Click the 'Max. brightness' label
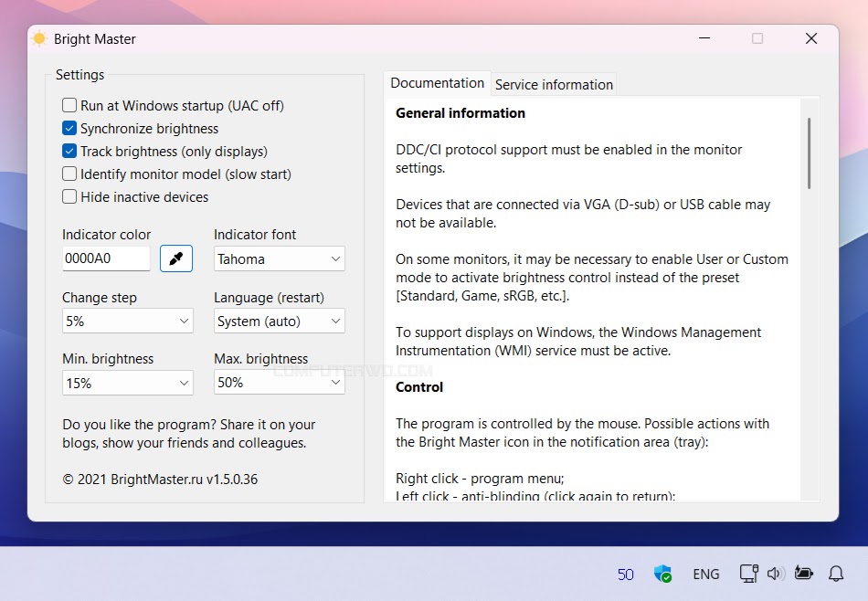The image size is (868, 601). (260, 359)
